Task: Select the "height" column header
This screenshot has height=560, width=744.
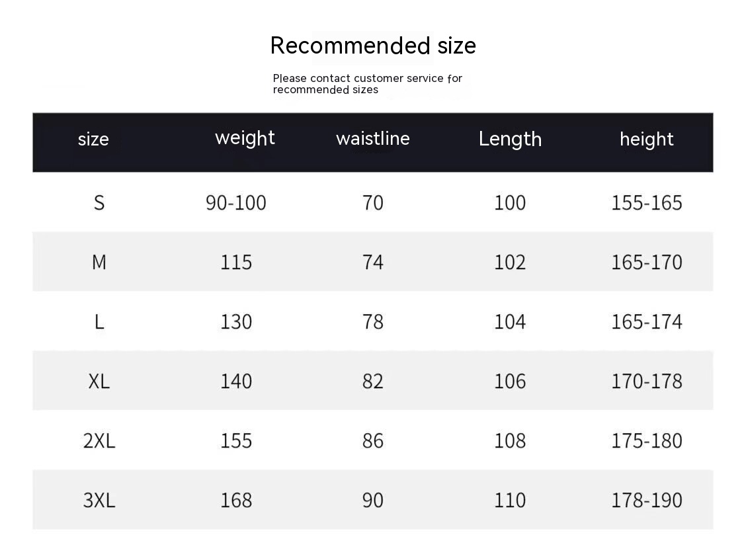Action: [x=646, y=140]
